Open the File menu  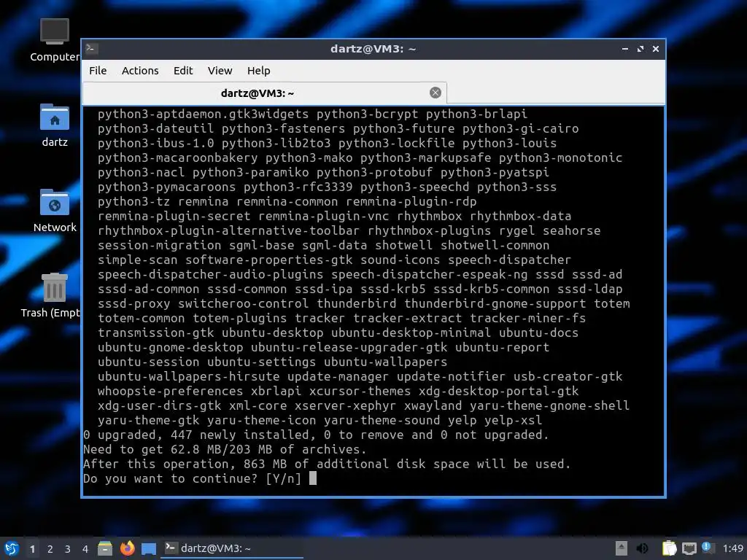(98, 71)
